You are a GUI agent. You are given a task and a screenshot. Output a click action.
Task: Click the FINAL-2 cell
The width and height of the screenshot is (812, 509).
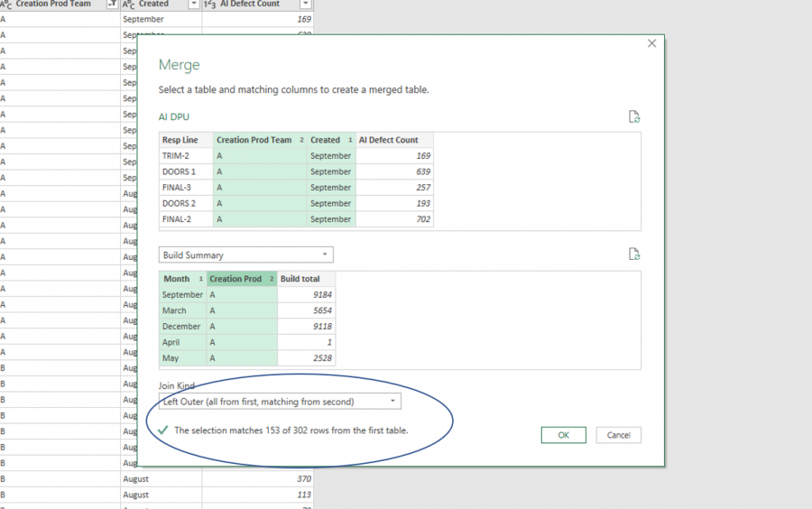pyautogui.click(x=186, y=219)
